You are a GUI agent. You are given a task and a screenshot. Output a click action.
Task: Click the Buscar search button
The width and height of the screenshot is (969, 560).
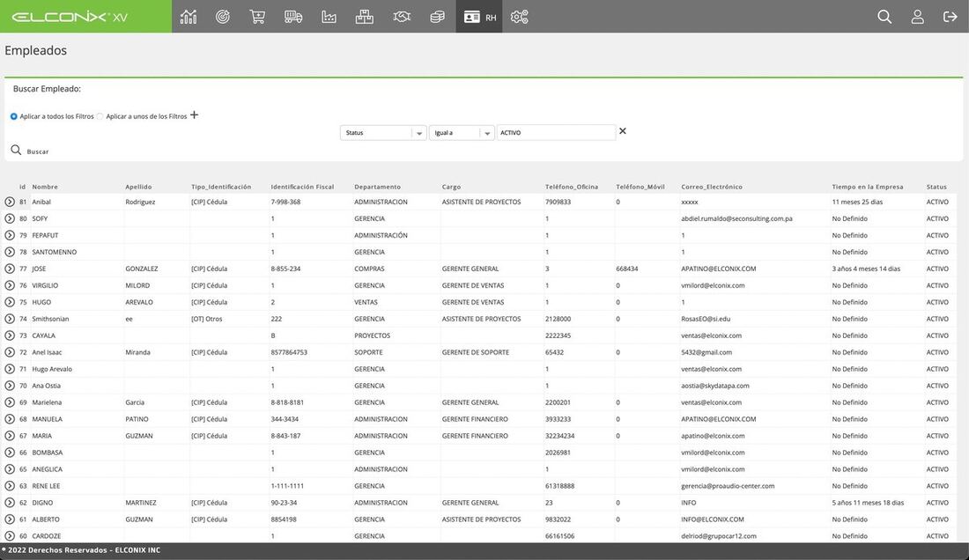pos(30,151)
